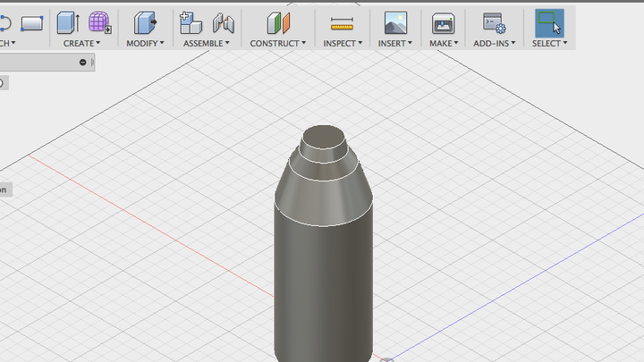Click the cylindrical body of the model
This screenshot has width=644, height=362.
(x=324, y=287)
